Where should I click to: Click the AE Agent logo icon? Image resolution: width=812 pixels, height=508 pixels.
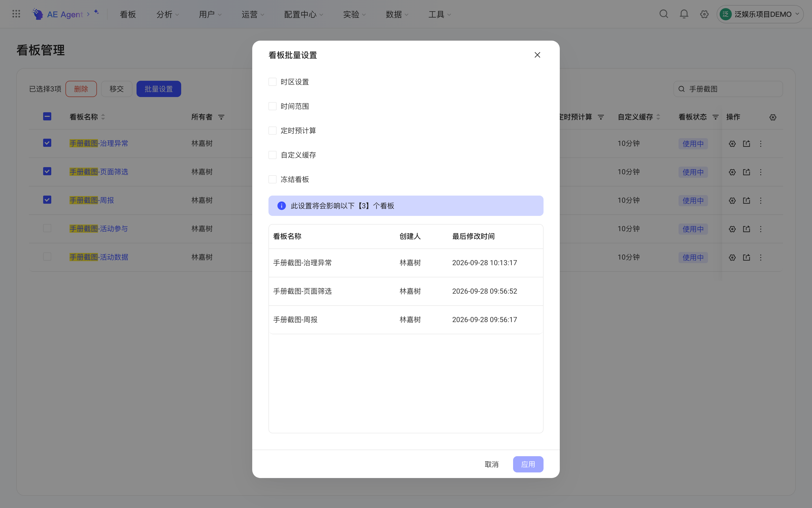click(x=38, y=14)
